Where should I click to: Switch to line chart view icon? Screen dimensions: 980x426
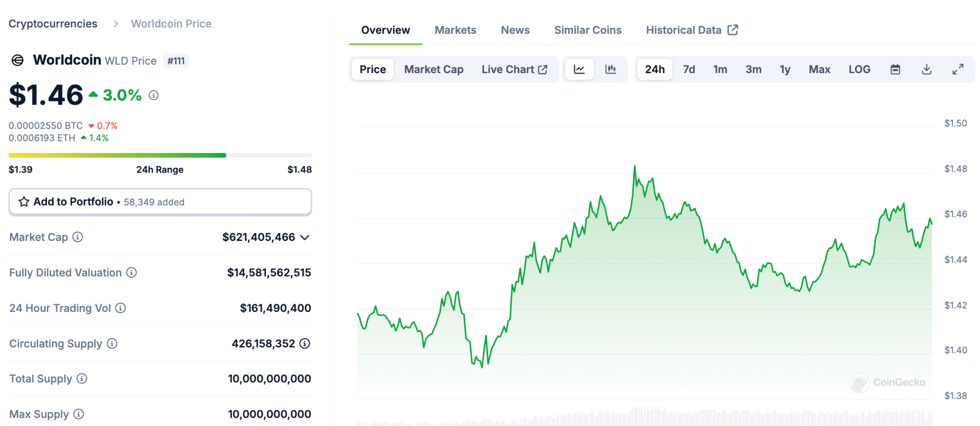coord(579,69)
